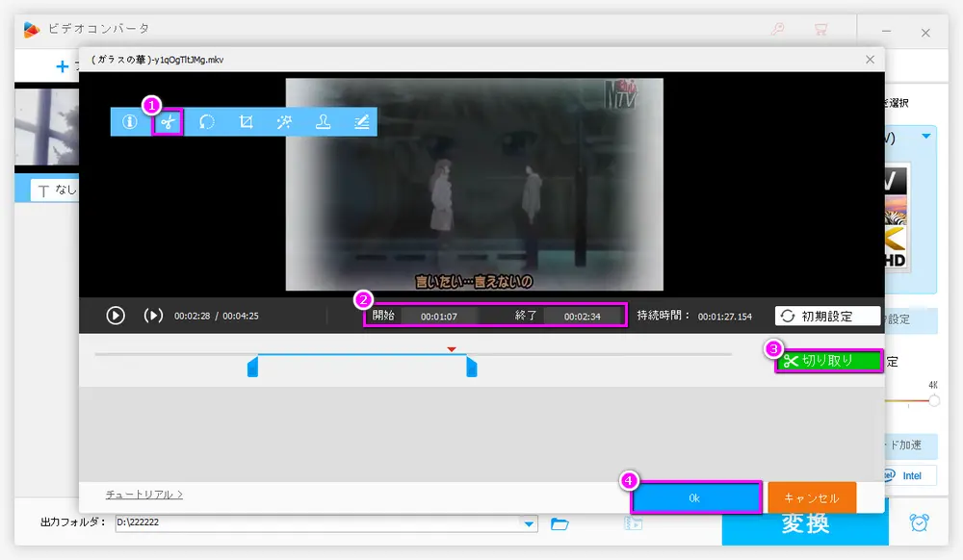Viewport: 963px width, 560px height.
Task: Open the output folder browse icon
Action: pyautogui.click(x=560, y=523)
